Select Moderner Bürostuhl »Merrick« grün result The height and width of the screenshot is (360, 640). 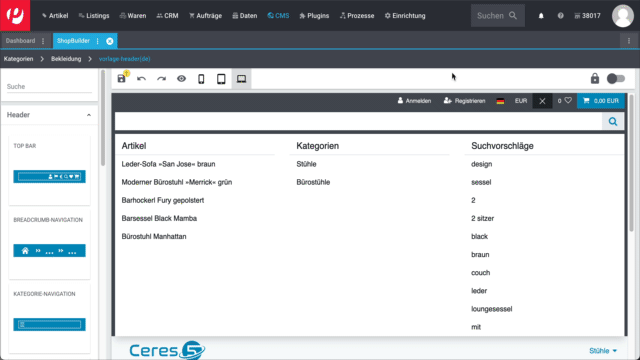(177, 182)
